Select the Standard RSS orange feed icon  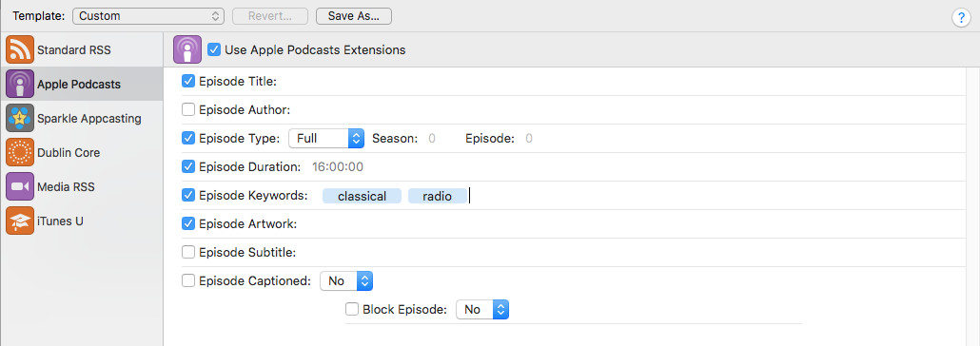[19, 49]
